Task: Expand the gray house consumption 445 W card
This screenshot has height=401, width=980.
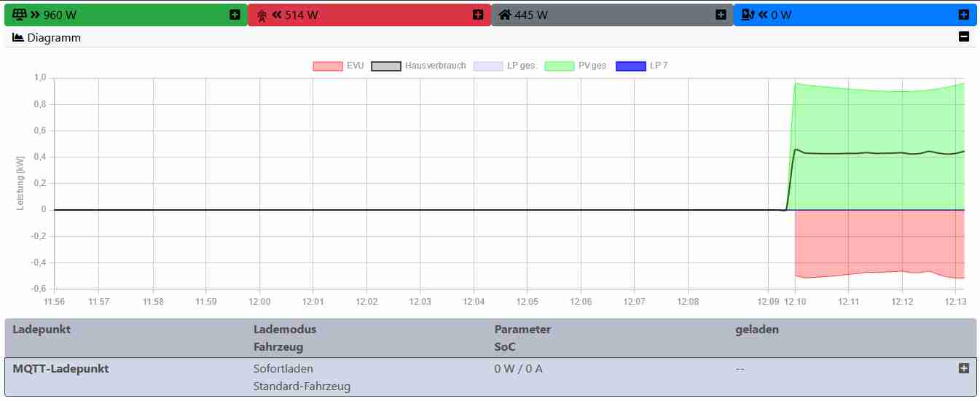Action: click(x=721, y=15)
